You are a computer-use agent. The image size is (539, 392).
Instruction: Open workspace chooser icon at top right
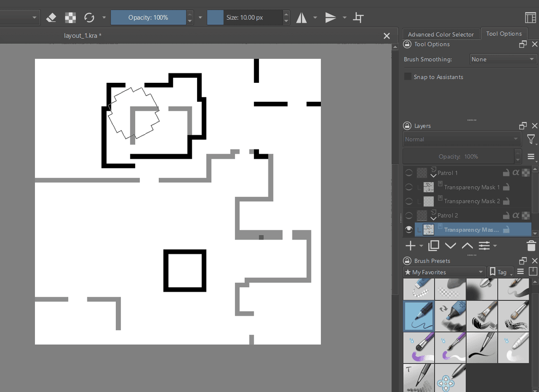click(x=531, y=17)
